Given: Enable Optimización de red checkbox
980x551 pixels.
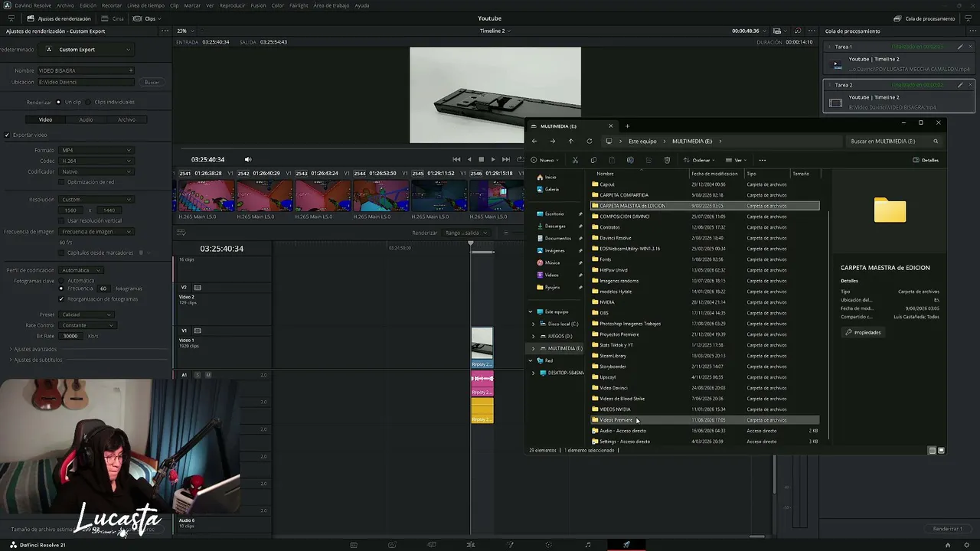Looking at the screenshot, I should pos(62,182).
